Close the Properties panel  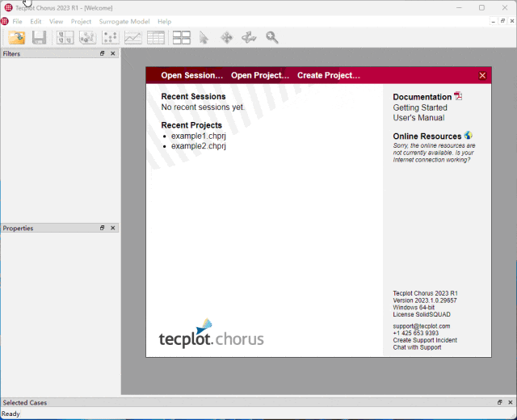click(113, 228)
